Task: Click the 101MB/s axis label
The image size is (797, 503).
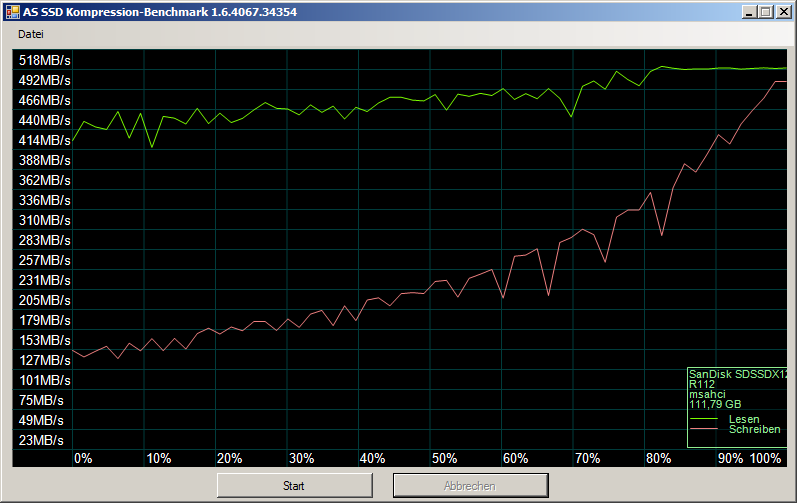Action: click(x=44, y=380)
